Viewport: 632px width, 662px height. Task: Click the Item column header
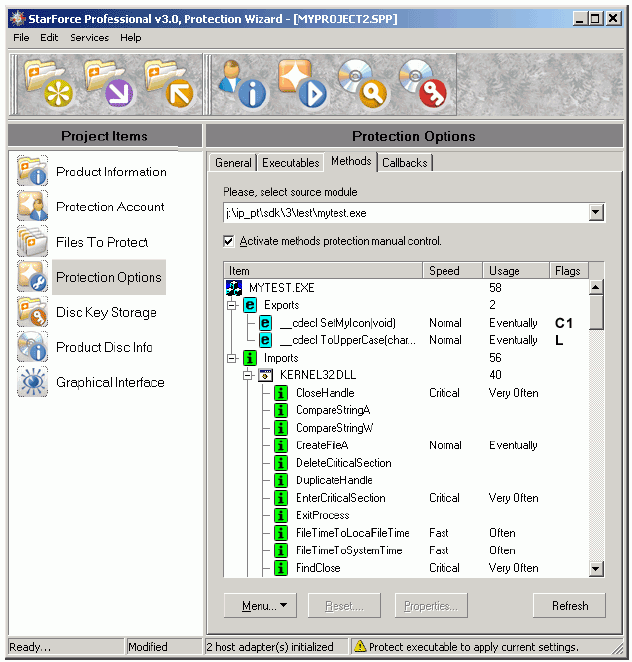[x=323, y=271]
